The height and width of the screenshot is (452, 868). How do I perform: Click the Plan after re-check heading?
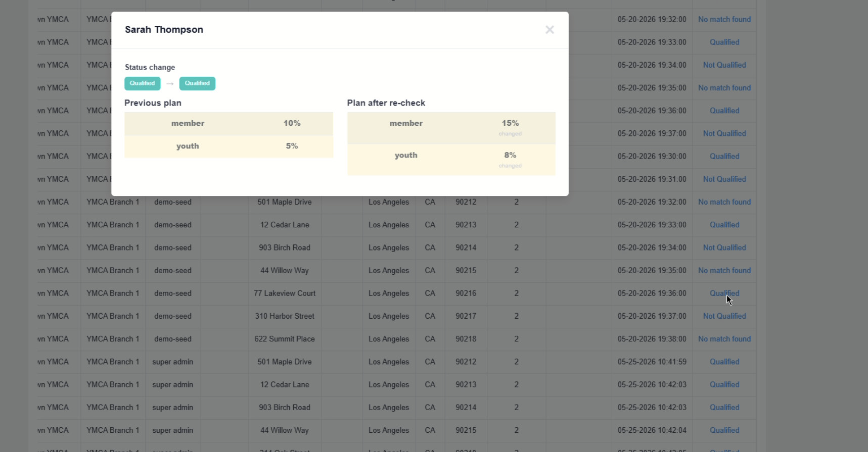(386, 103)
